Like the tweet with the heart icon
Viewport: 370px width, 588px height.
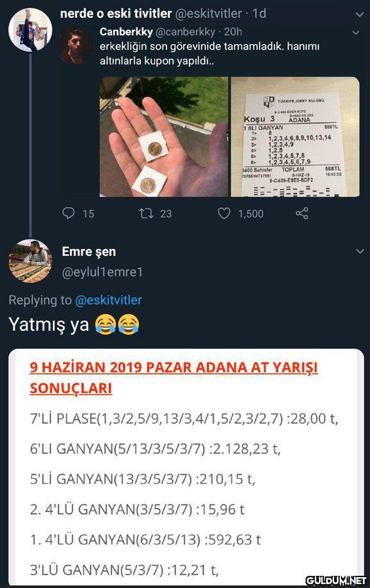coord(224,213)
